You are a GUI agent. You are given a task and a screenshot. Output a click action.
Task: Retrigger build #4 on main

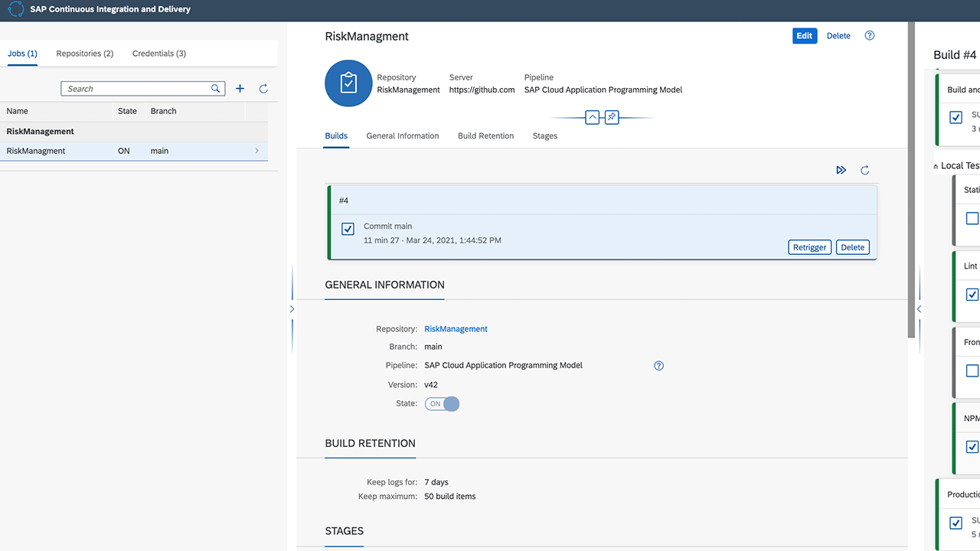click(809, 246)
